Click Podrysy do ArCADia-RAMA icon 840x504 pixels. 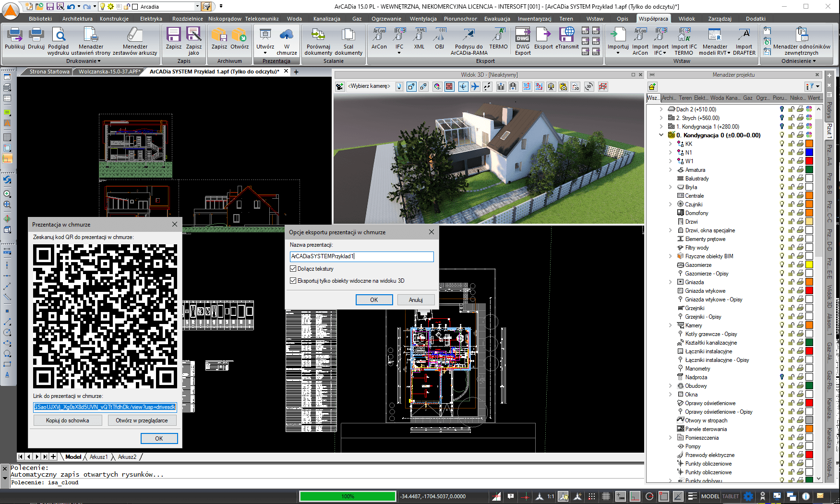point(469,41)
